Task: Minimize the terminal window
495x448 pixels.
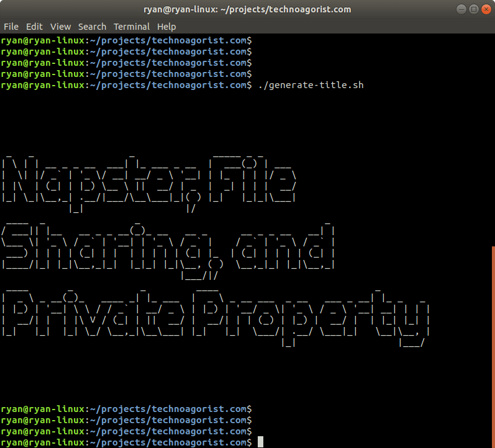Action: [461, 9]
